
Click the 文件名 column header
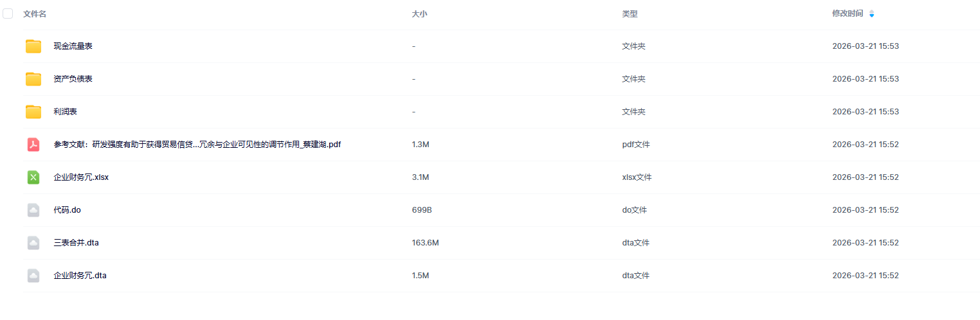click(x=35, y=13)
